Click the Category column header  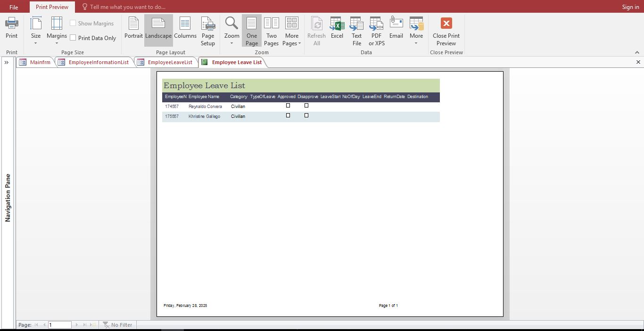pyautogui.click(x=239, y=97)
